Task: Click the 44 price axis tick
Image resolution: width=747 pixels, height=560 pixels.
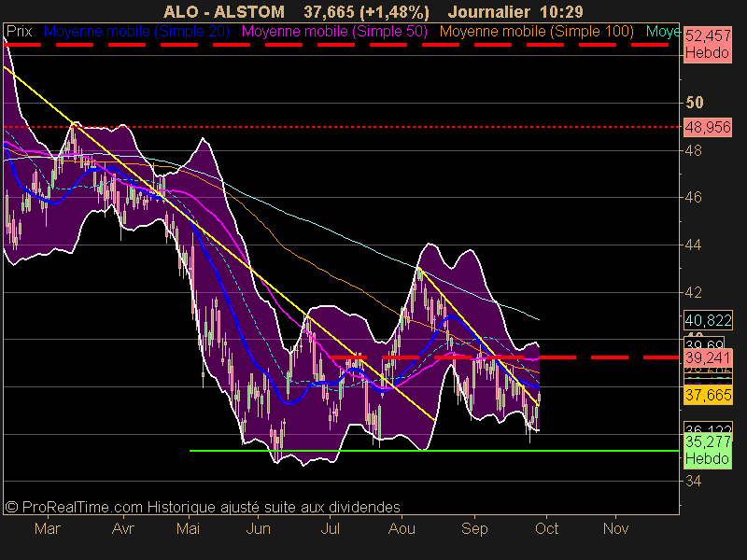Action: click(x=693, y=245)
